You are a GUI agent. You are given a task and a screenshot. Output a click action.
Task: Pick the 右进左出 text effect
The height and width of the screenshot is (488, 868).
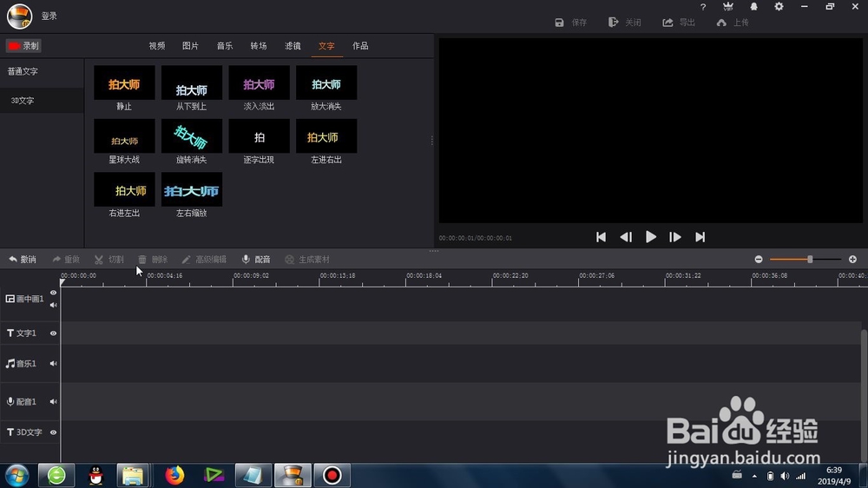(x=124, y=189)
